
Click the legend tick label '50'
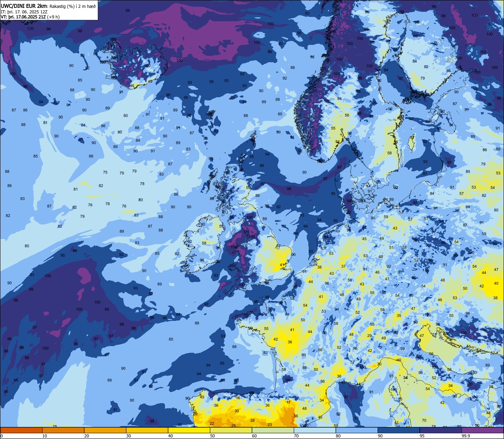pos(212,436)
